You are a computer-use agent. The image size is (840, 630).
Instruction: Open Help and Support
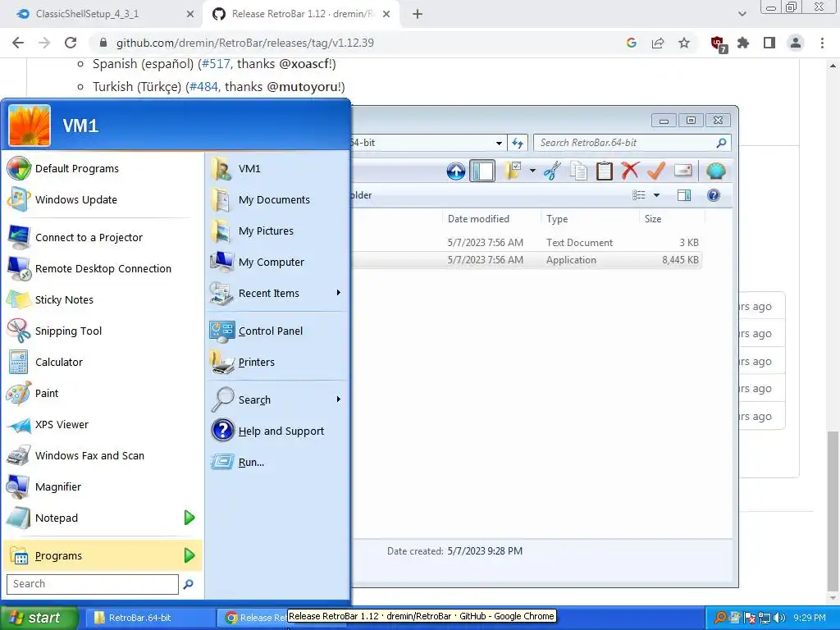[x=277, y=431]
